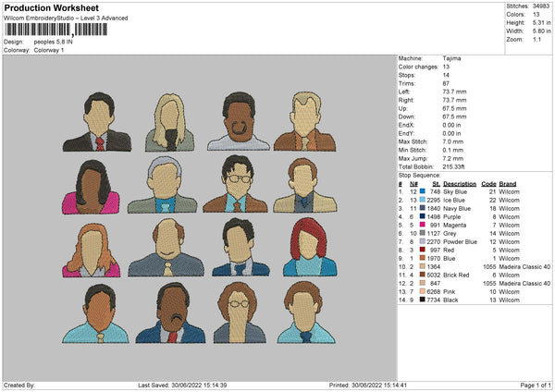
Task: Click the Total Bobbin value 215.33ft
Action: click(x=454, y=166)
